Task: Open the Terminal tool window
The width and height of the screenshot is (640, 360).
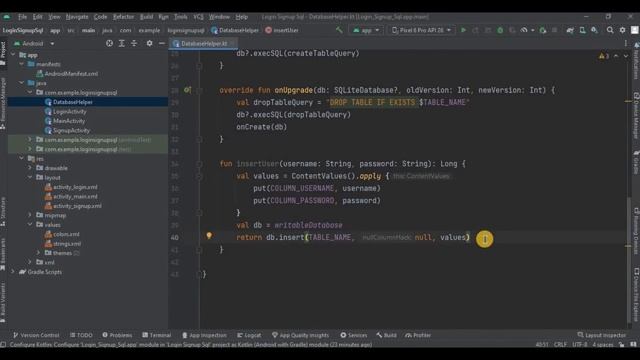Action: (x=157, y=335)
